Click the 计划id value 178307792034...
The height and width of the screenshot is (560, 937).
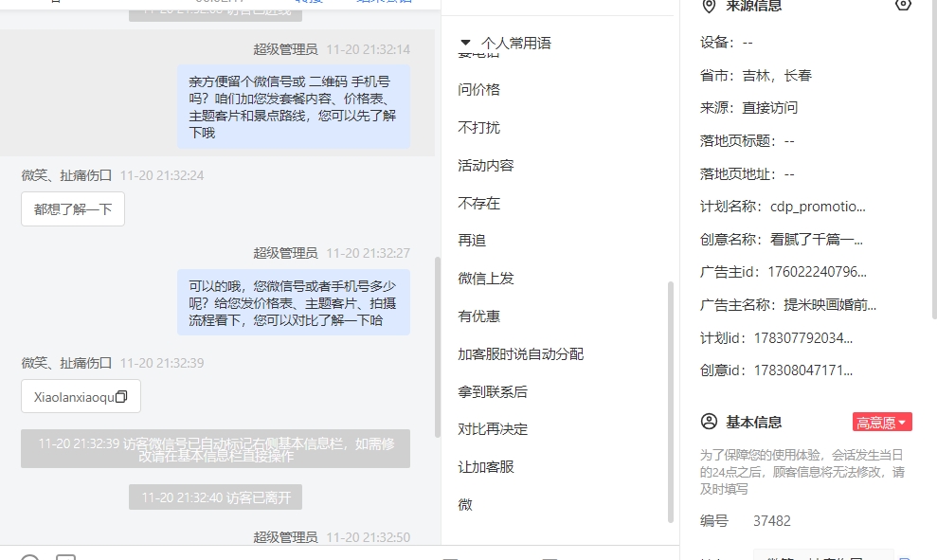tap(803, 337)
